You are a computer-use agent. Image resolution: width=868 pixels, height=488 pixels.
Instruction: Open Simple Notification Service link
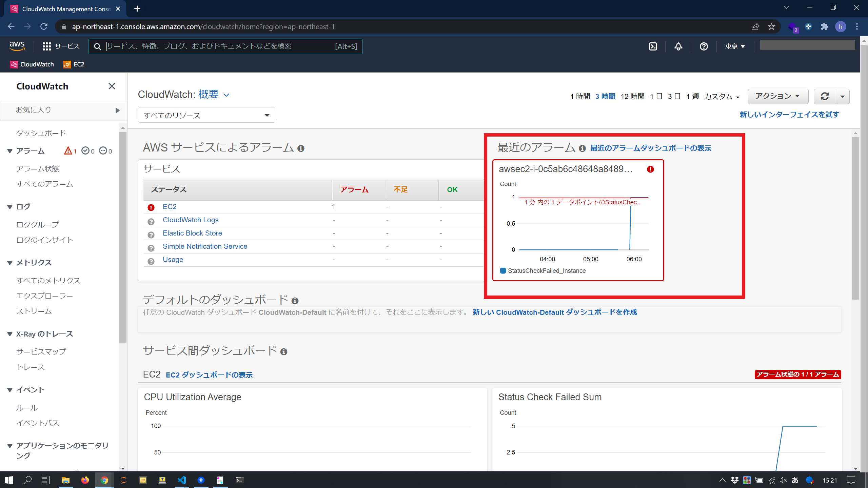click(x=205, y=246)
